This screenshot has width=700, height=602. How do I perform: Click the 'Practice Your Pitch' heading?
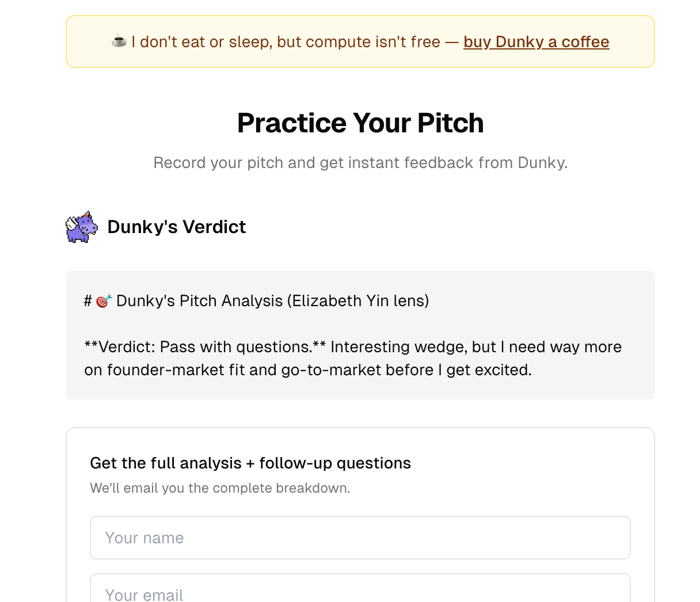360,123
